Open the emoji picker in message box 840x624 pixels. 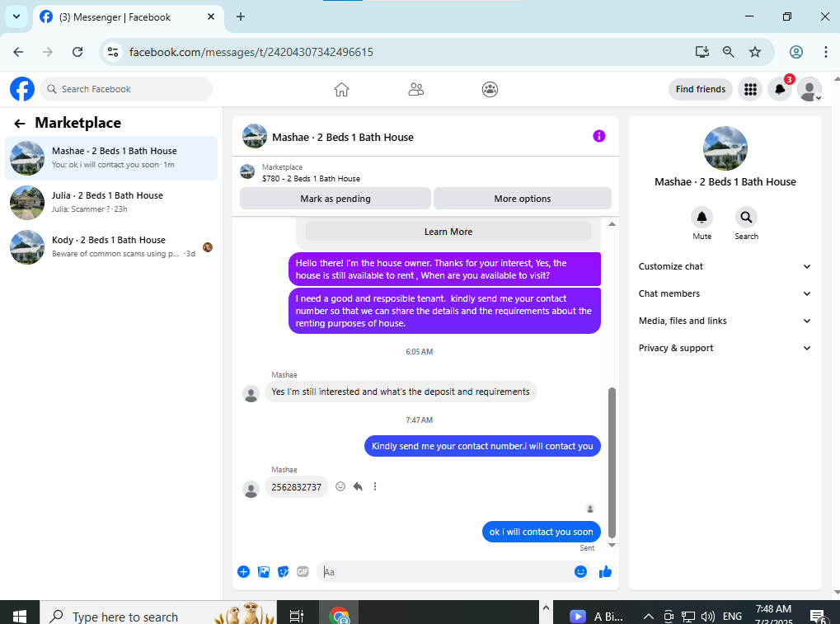(x=580, y=572)
